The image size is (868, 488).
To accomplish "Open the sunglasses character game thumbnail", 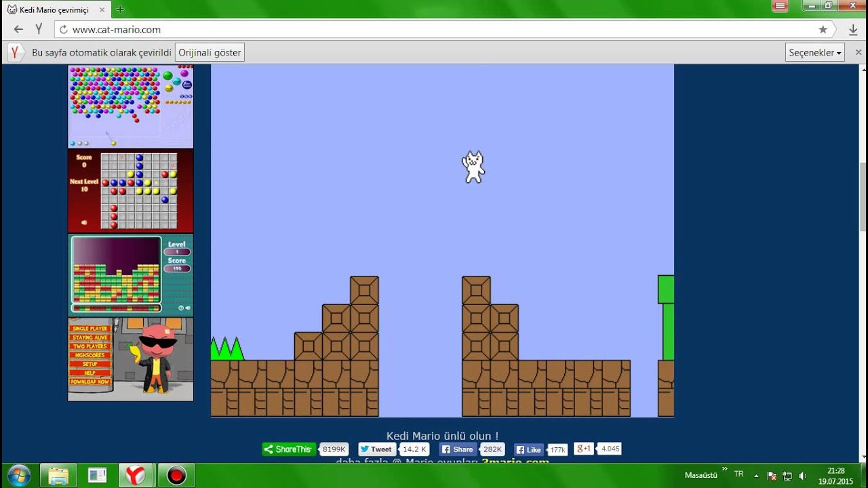I will 130,359.
